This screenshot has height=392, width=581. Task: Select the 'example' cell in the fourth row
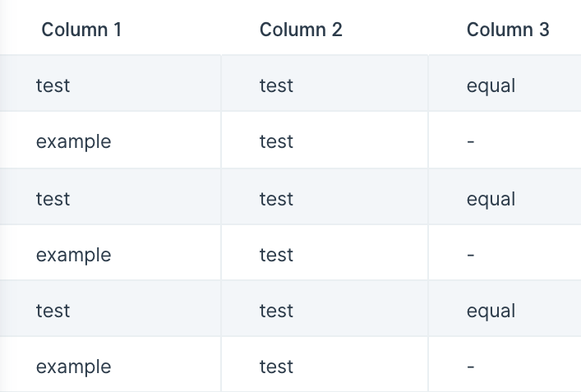(x=110, y=252)
